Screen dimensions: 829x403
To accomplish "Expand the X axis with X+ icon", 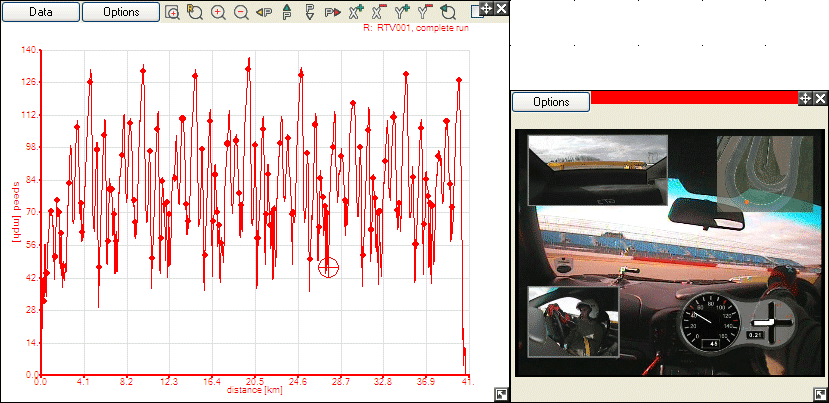I will (357, 13).
